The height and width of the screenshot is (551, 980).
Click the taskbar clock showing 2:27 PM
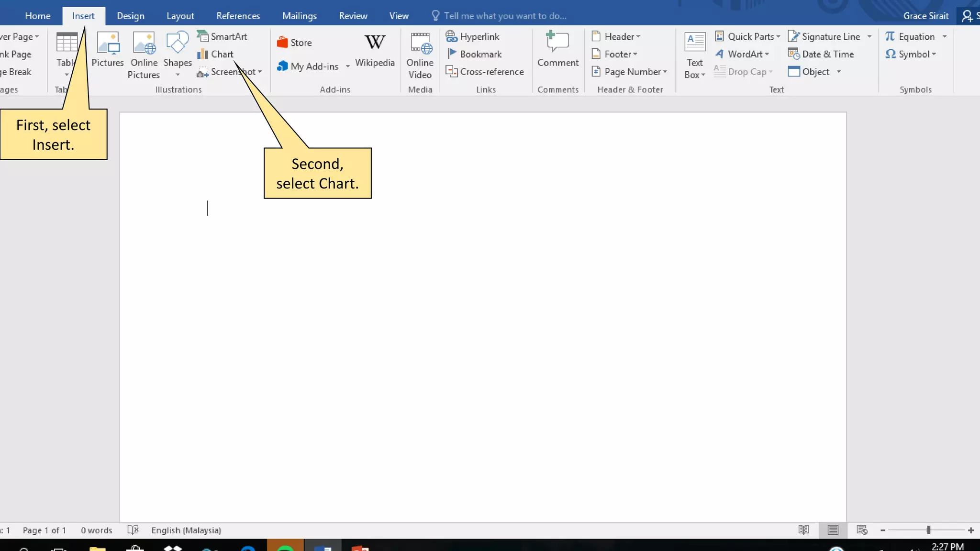click(947, 546)
